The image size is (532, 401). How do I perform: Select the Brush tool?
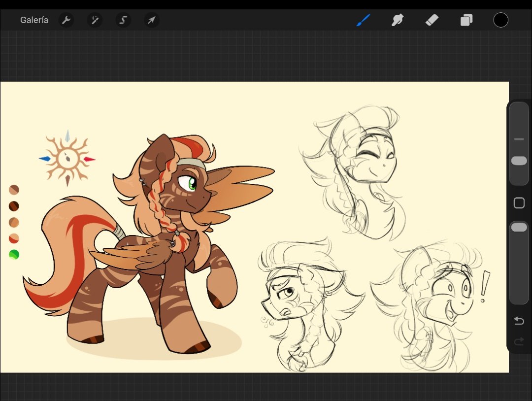[x=364, y=20]
